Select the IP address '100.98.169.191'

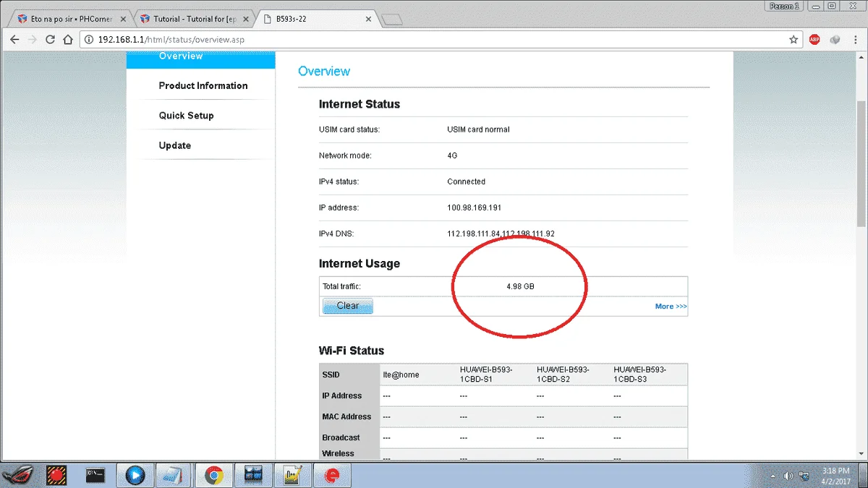point(474,207)
